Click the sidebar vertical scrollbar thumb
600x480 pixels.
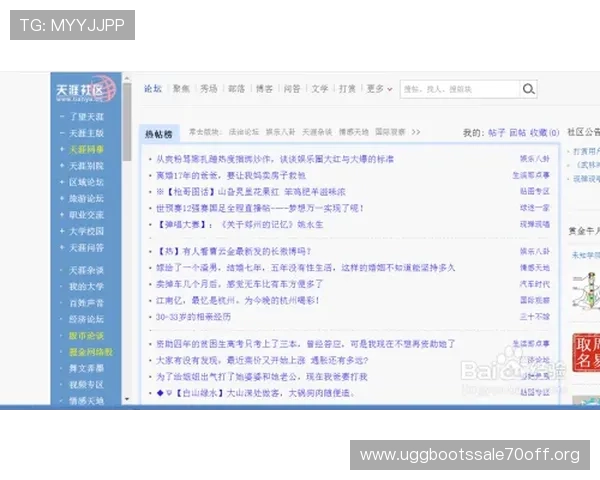pyautogui.click(x=127, y=122)
